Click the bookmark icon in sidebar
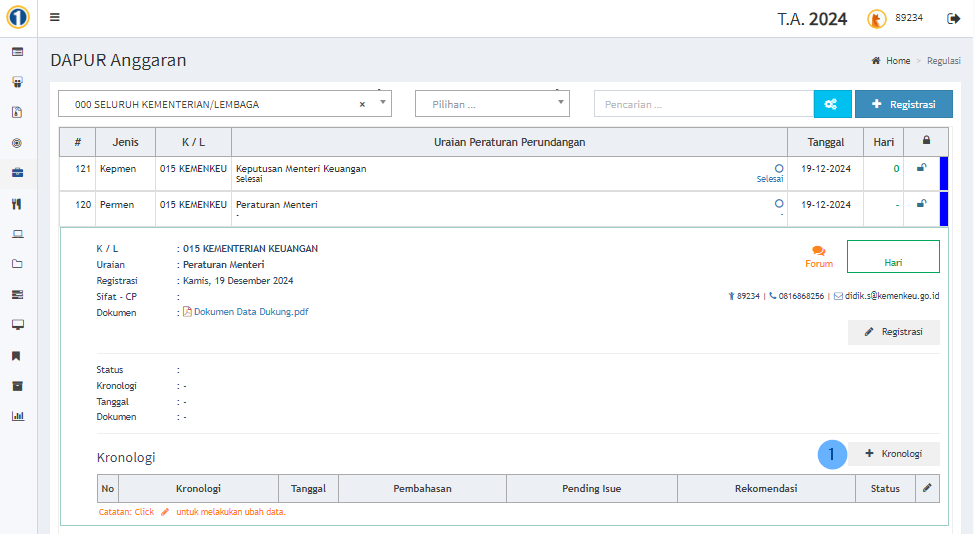This screenshot has width=975, height=534. (17, 356)
